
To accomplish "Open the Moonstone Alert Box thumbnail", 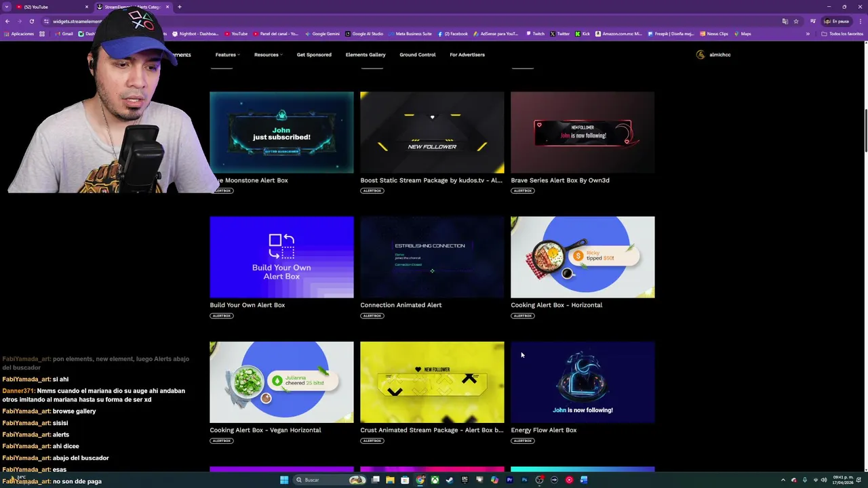I will (x=281, y=132).
